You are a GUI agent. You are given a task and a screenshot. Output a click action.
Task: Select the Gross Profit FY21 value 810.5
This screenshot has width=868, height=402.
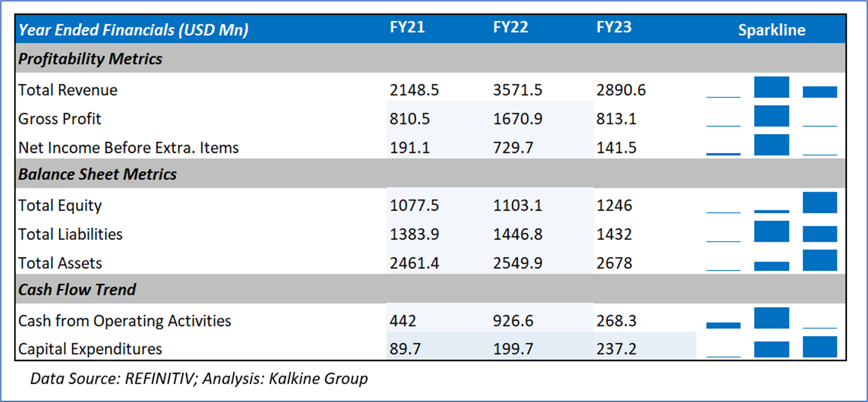[x=410, y=119]
